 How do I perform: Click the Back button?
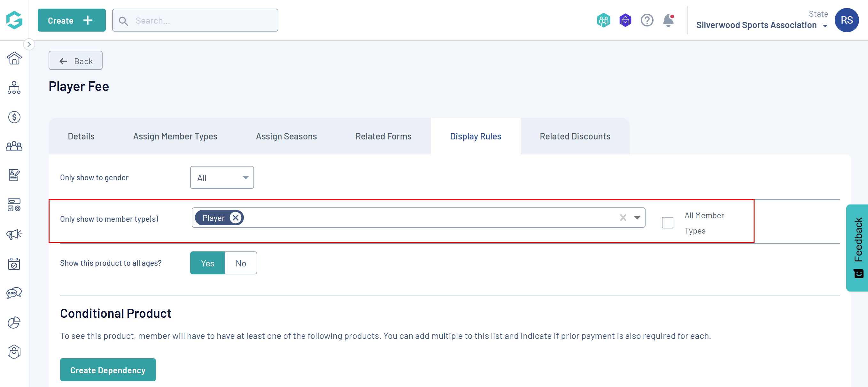(x=75, y=61)
